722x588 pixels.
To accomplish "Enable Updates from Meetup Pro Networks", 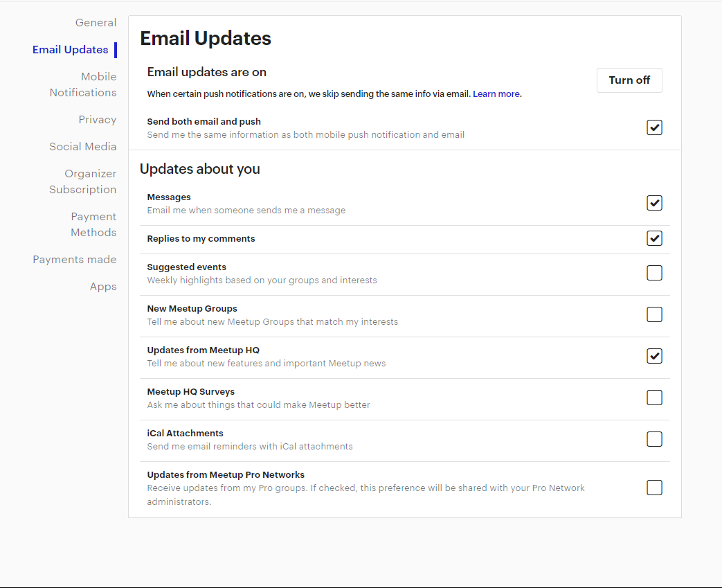I will 654,488.
